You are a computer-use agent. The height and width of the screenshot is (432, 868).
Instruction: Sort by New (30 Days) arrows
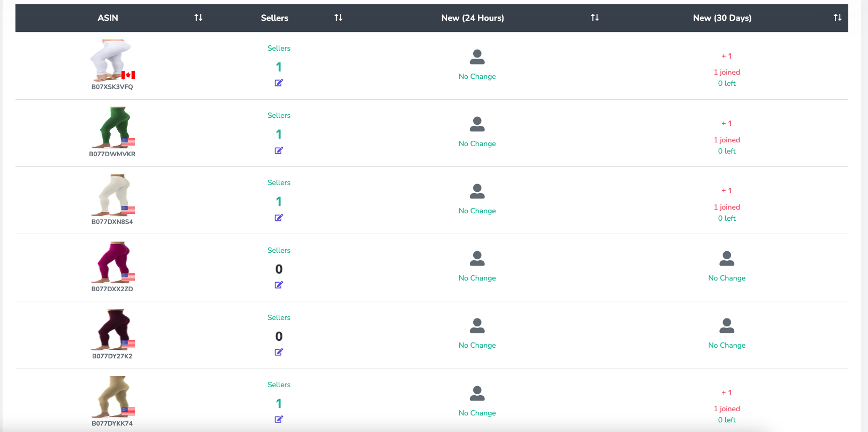click(838, 18)
